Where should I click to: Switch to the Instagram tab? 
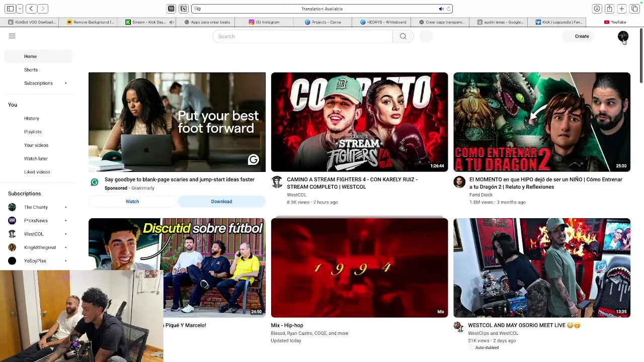click(x=264, y=22)
